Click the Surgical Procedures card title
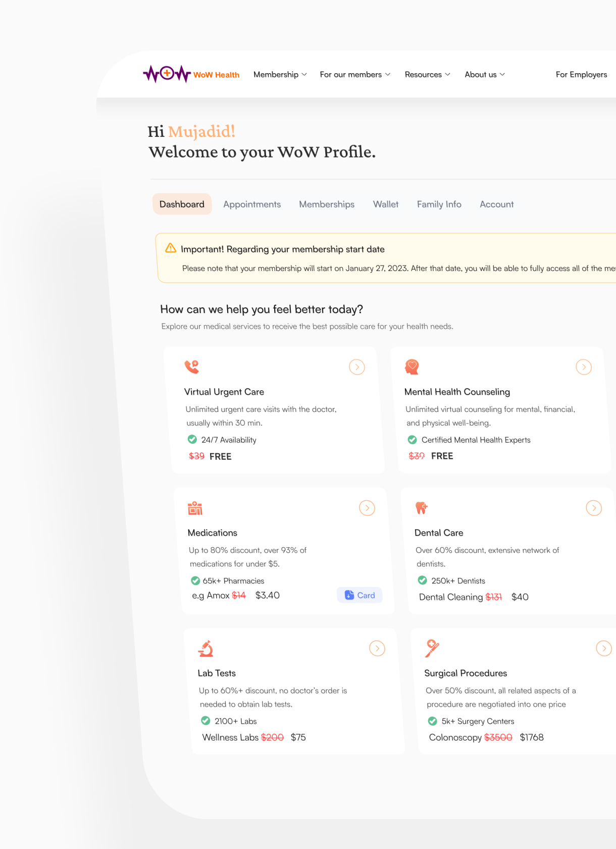This screenshot has height=849, width=616. tap(466, 673)
